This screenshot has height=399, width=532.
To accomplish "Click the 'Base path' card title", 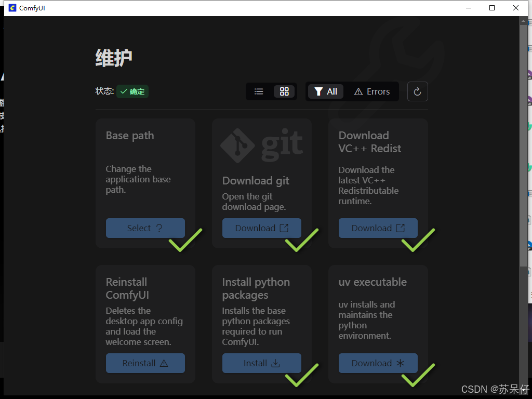I will tap(130, 136).
